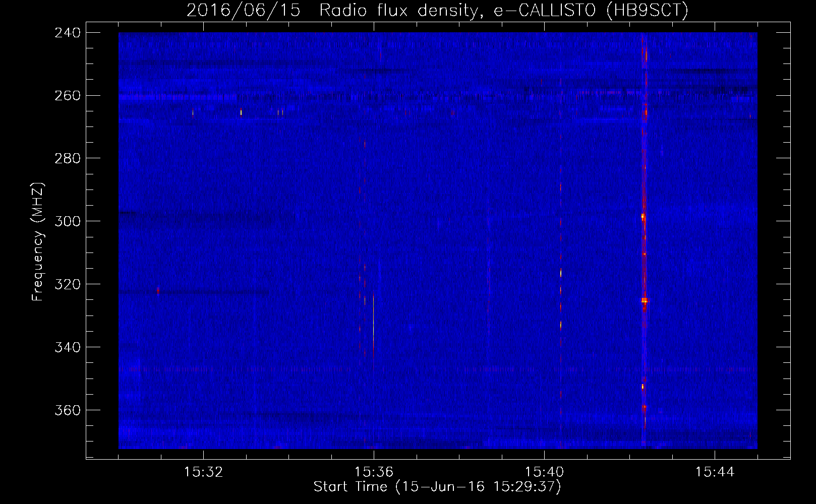Image resolution: width=816 pixels, height=504 pixels.
Task: Click the 'Start Time (15-Jun-16 15:29:37)' label
Action: [437, 487]
